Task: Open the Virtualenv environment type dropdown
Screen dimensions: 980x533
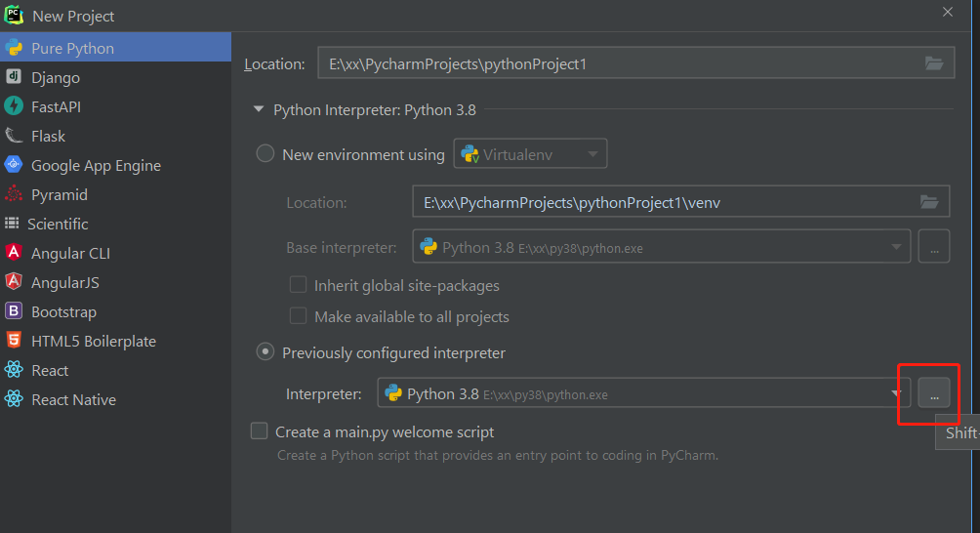Action: coord(530,154)
